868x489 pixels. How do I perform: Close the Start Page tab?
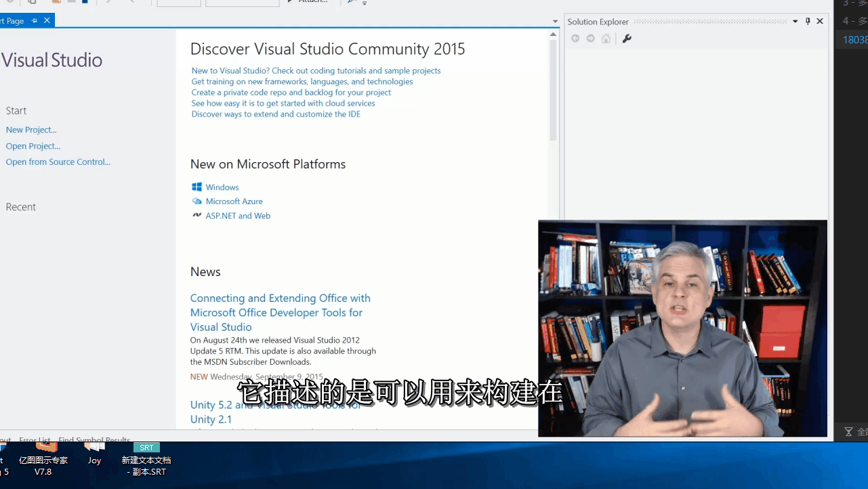pos(47,20)
